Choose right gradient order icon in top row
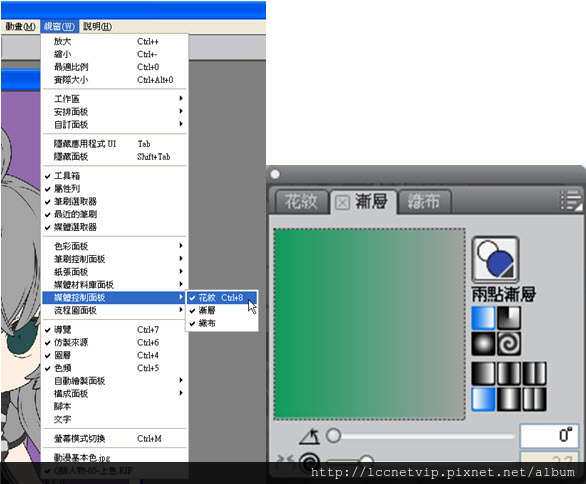 coord(534,373)
